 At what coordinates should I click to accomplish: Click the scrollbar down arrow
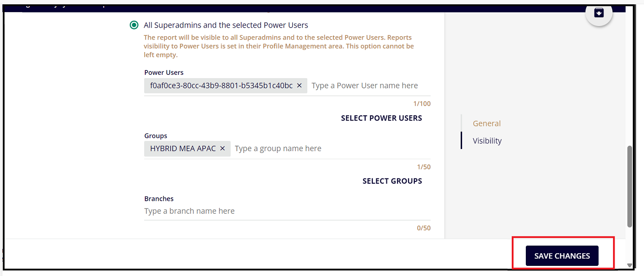tap(630, 265)
